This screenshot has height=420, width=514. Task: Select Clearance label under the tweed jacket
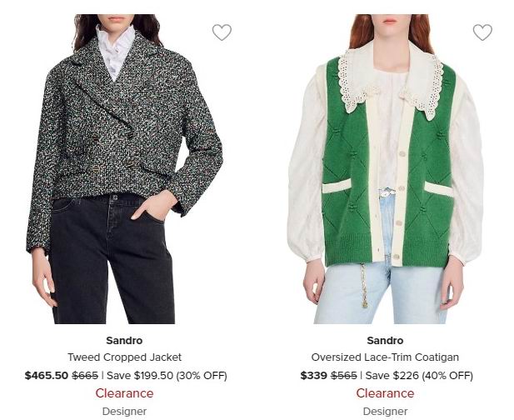pos(124,393)
